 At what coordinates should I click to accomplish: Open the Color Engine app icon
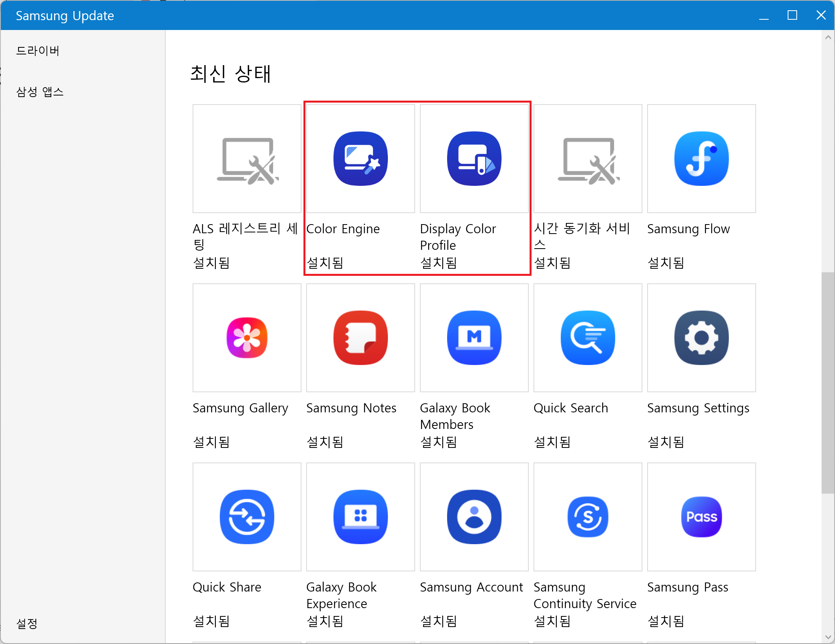point(360,159)
